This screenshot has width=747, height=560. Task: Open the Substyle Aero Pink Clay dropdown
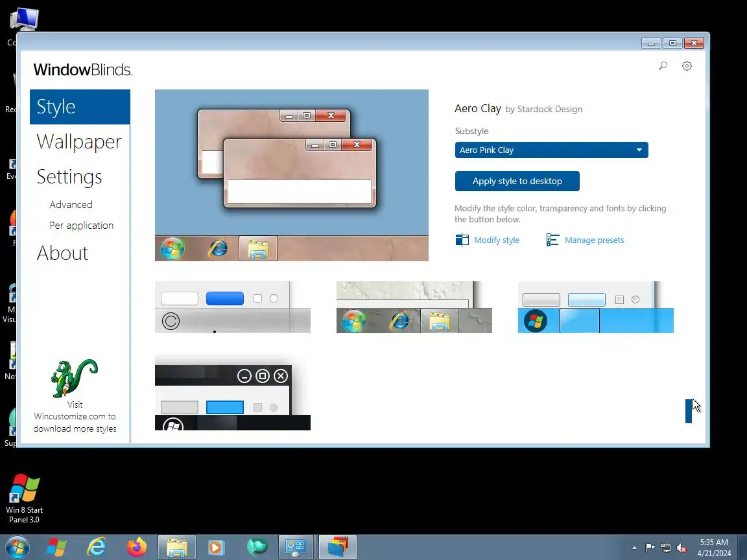click(x=551, y=150)
